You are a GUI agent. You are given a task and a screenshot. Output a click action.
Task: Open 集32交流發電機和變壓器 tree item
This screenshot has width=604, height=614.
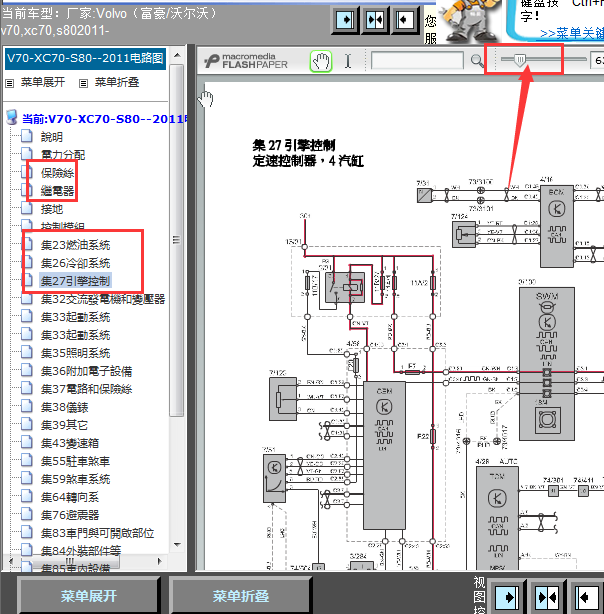pyautogui.click(x=103, y=299)
